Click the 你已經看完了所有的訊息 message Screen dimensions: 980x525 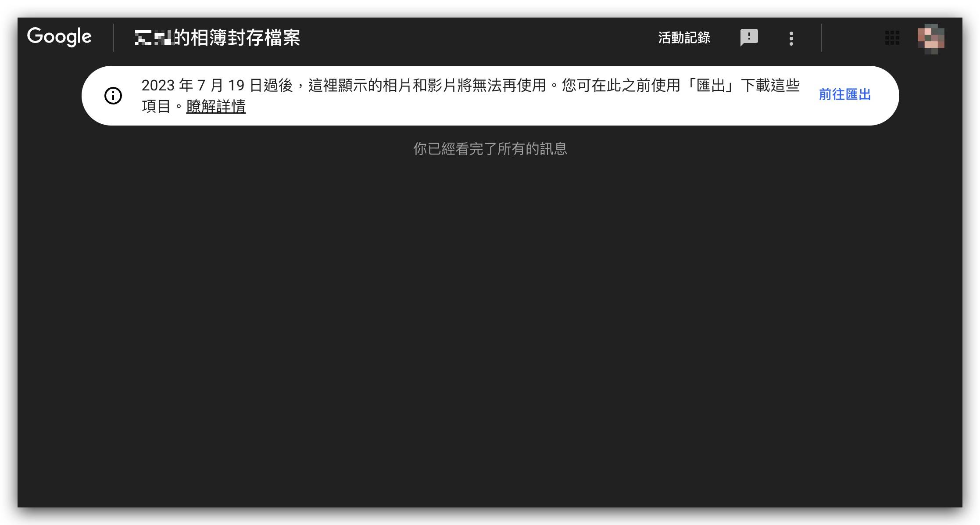[490, 149]
